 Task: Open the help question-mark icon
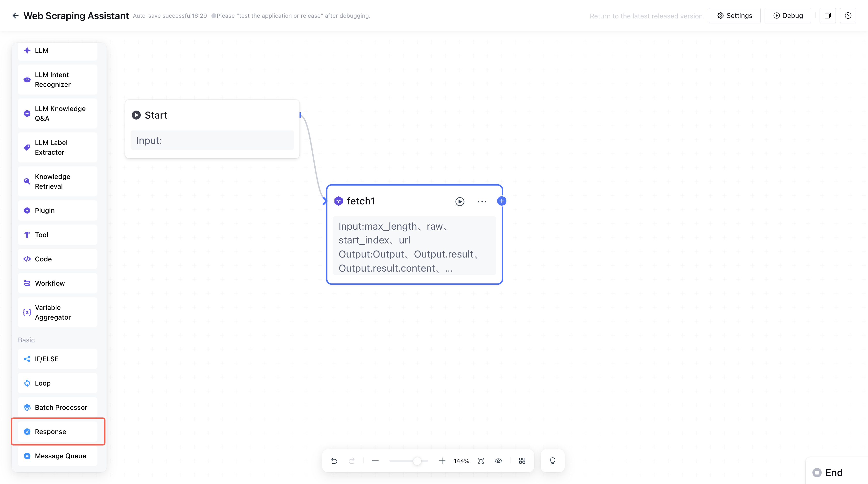[x=848, y=16]
